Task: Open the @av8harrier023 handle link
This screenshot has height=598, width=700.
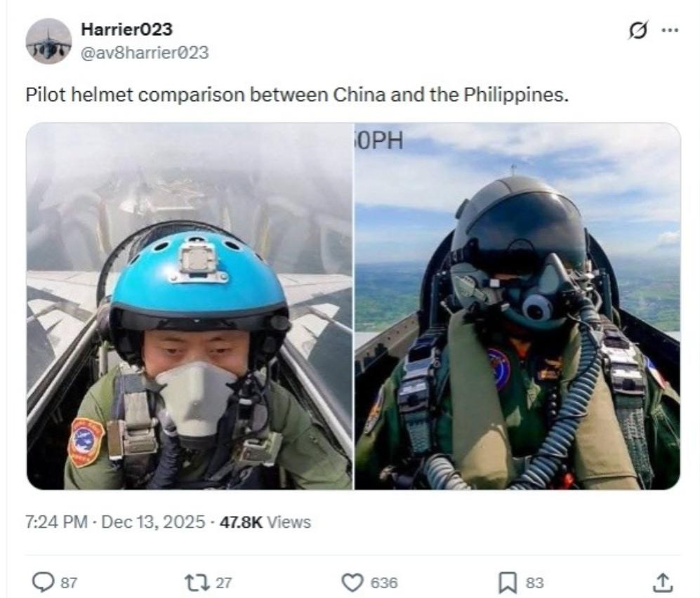Action: point(145,53)
